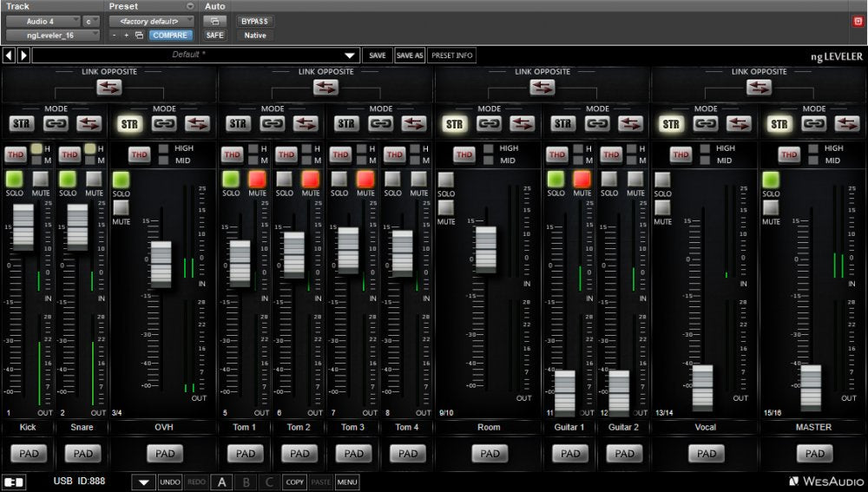868x492 pixels.
Task: Click the Room channel fader handle
Action: point(486,250)
